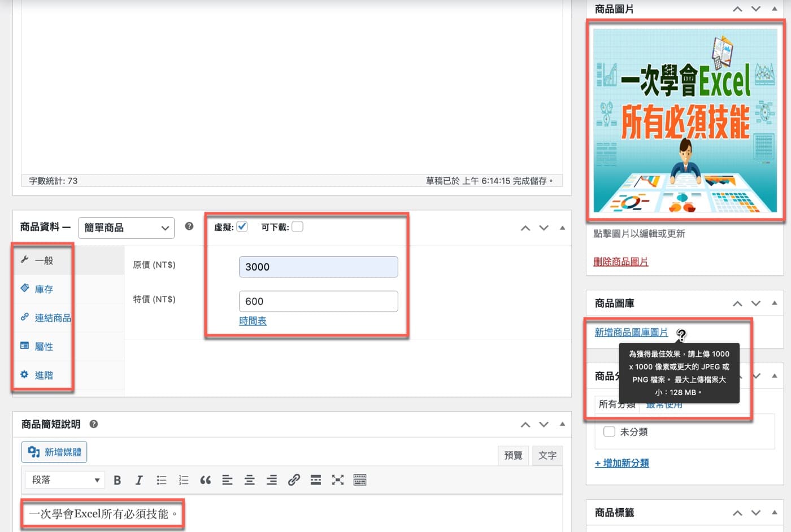Move 商品圖庫 panel down
The image size is (791, 532).
click(756, 304)
